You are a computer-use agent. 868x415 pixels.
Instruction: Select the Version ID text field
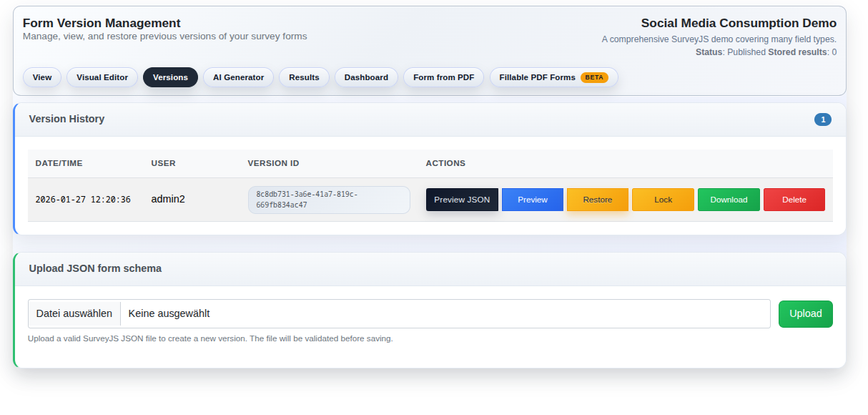click(x=328, y=200)
